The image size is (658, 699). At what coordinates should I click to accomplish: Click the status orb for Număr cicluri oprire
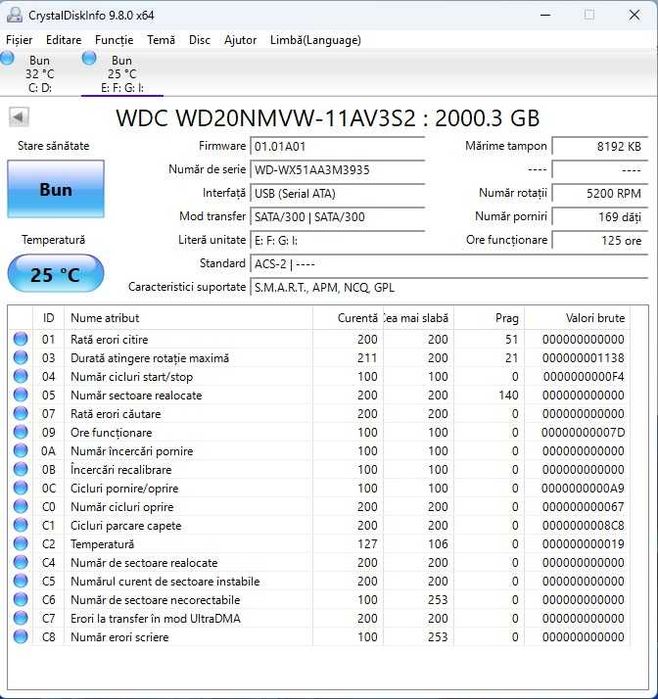point(21,506)
